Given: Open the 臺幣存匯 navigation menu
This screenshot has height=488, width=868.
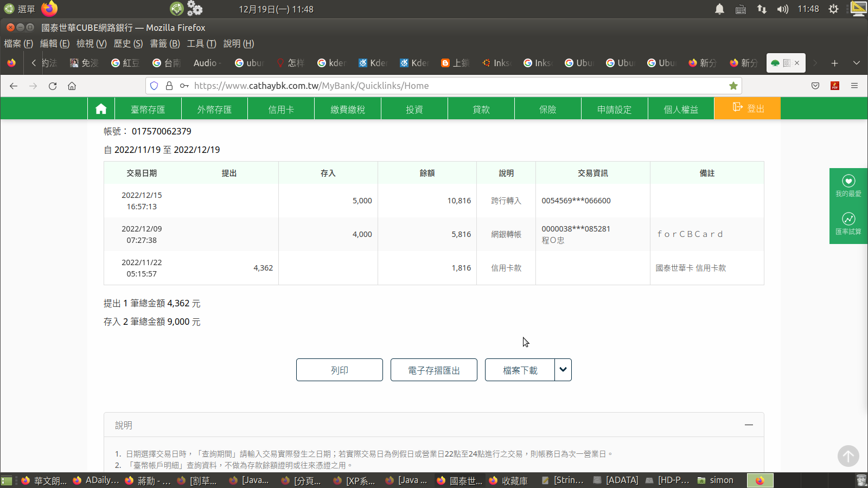Looking at the screenshot, I should pyautogui.click(x=148, y=109).
